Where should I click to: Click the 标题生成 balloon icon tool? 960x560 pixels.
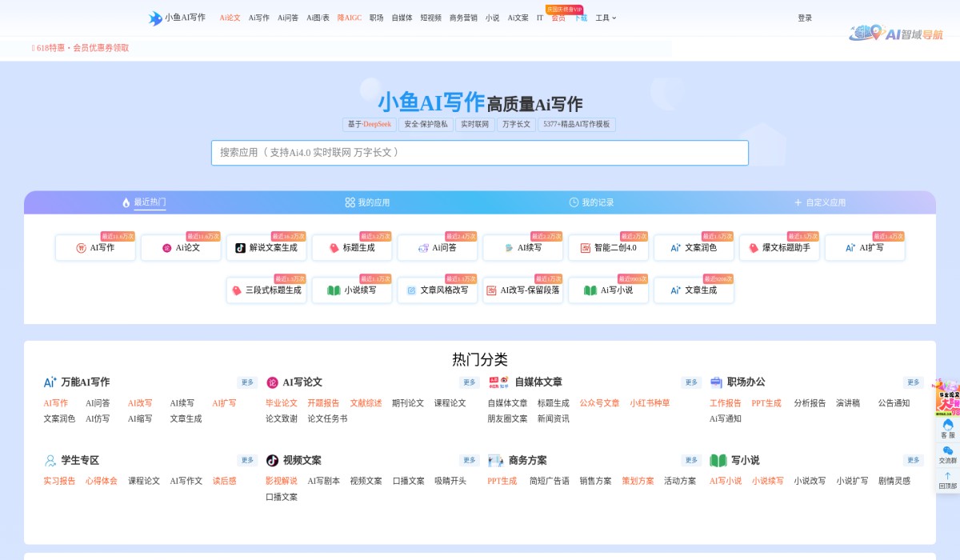pos(352,248)
